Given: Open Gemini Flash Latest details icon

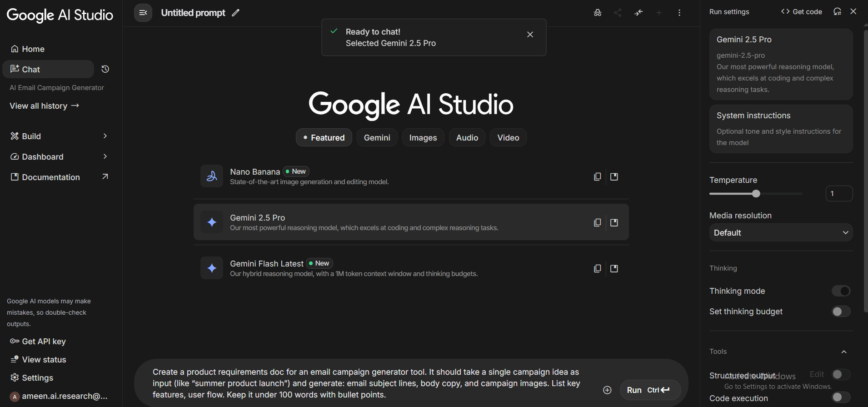Looking at the screenshot, I should pos(614,268).
